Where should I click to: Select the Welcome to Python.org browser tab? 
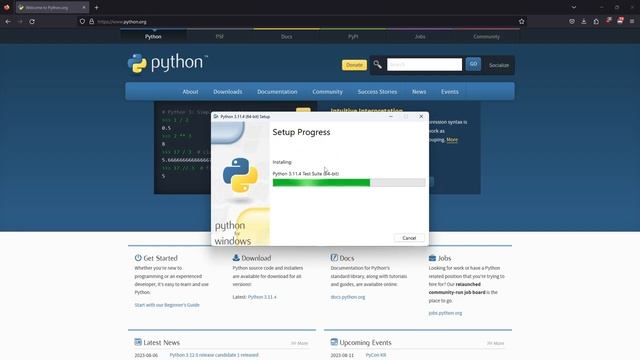(52, 7)
